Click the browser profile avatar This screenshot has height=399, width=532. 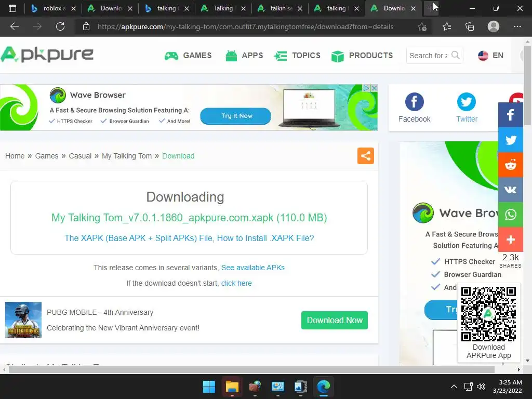[x=494, y=26]
